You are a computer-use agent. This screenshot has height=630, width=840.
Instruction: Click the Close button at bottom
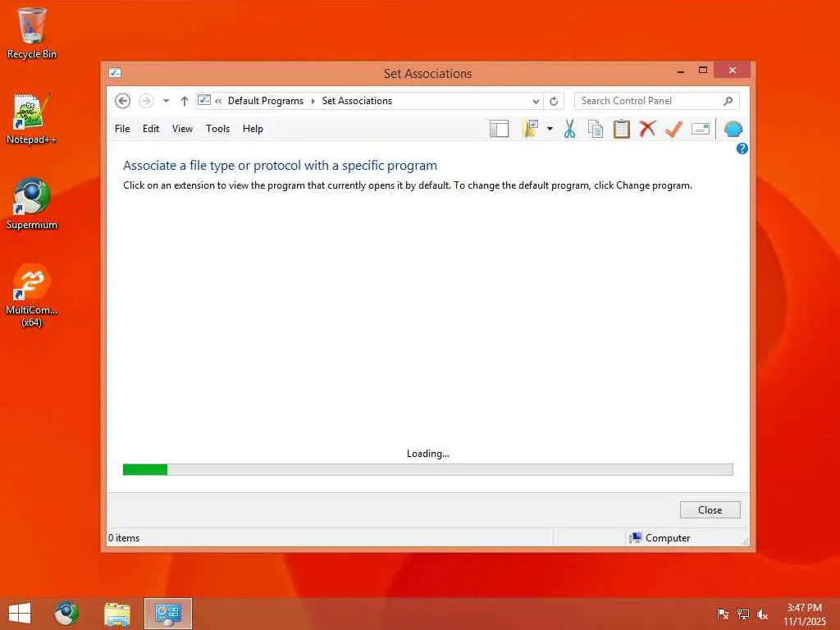pos(710,510)
